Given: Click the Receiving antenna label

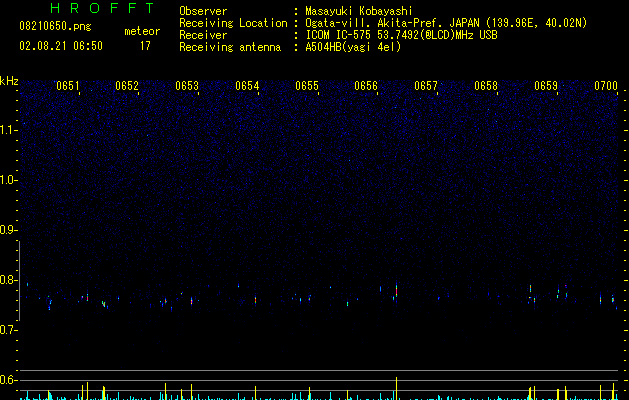Looking at the screenshot, I should [230, 47].
